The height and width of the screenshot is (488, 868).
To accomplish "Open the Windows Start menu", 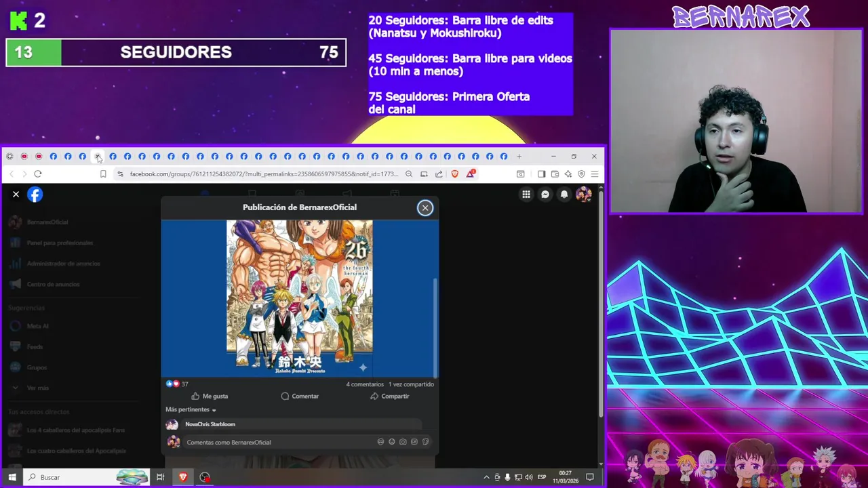I will coord(12,477).
